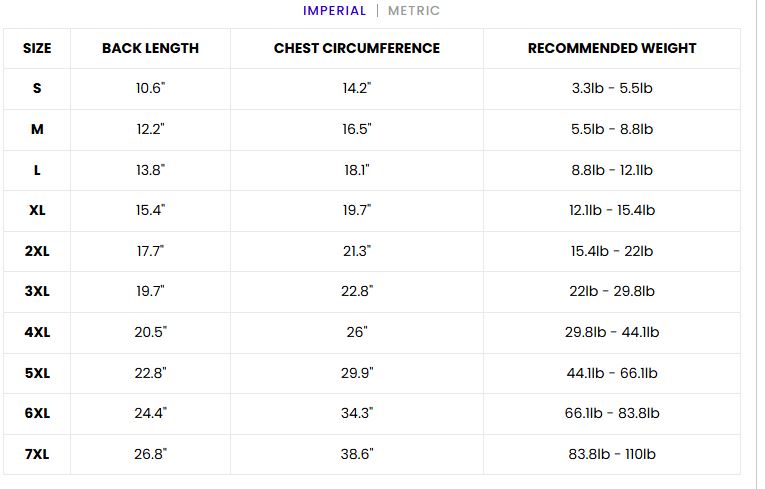Image resolution: width=765 pixels, height=489 pixels.
Task: Click the 38.6" chest circumference cell
Action: click(357, 454)
